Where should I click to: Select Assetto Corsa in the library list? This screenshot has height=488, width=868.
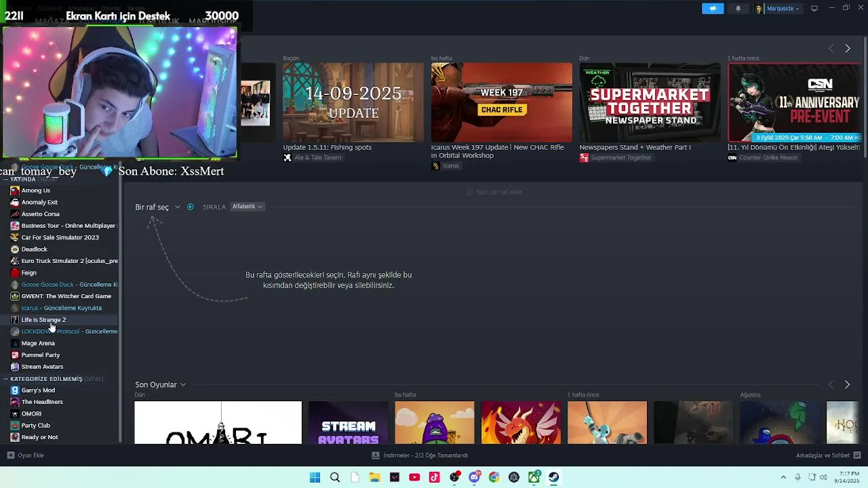click(x=40, y=213)
